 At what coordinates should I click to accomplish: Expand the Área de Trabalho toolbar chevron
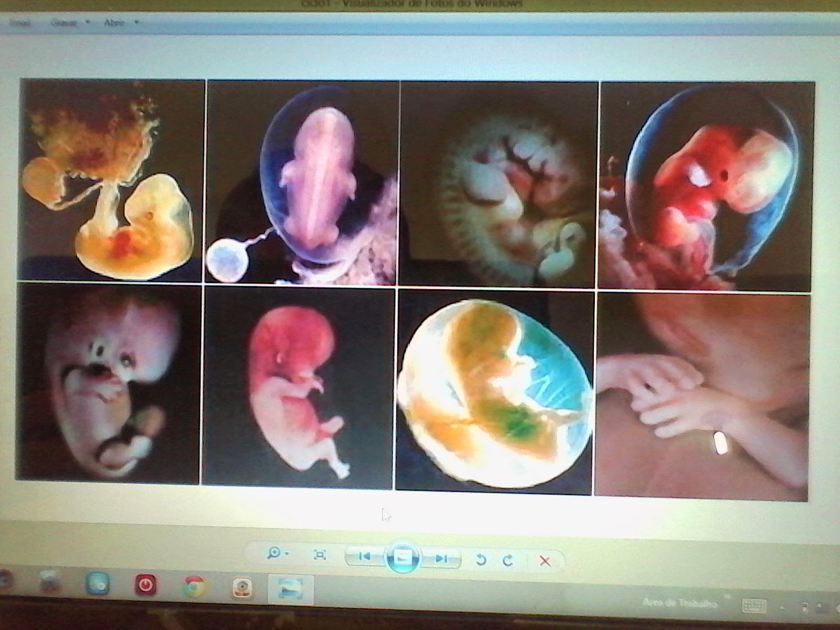click(x=728, y=597)
